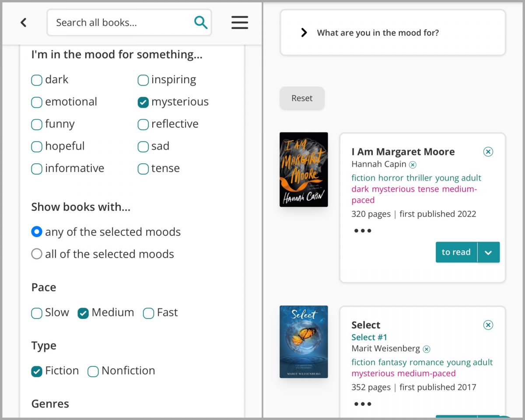This screenshot has width=525, height=420.
Task: Click X icon next to Marit Weisenberg
Action: click(426, 349)
